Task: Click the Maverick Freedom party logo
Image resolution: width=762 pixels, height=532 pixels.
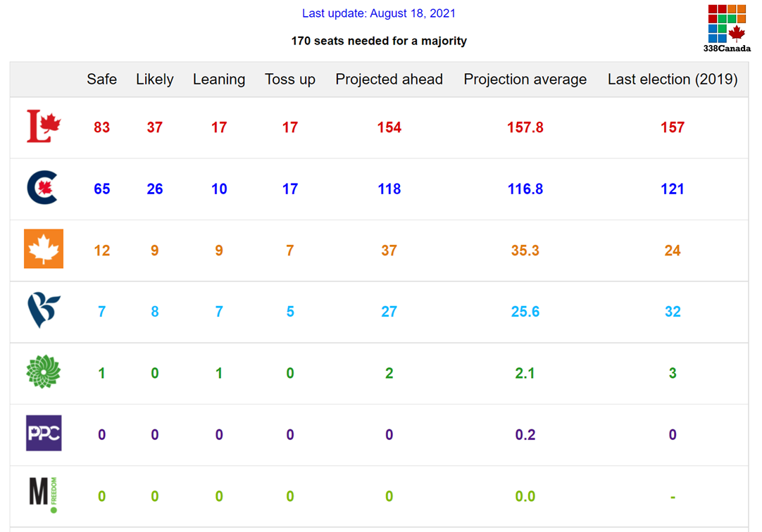Action: click(x=42, y=495)
